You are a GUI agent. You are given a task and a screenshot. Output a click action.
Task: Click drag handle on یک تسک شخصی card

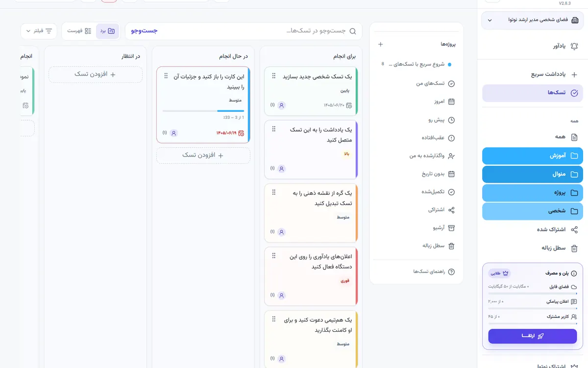click(x=273, y=76)
